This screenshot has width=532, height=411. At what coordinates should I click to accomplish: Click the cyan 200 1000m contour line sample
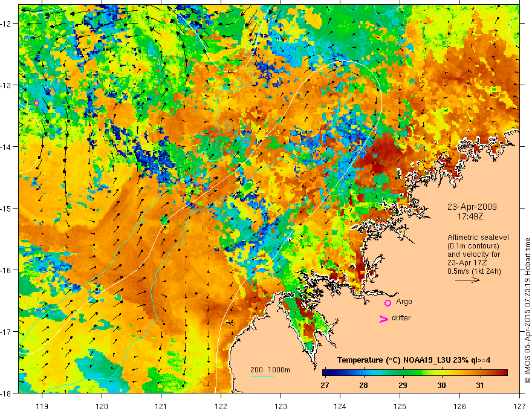pos(262,376)
